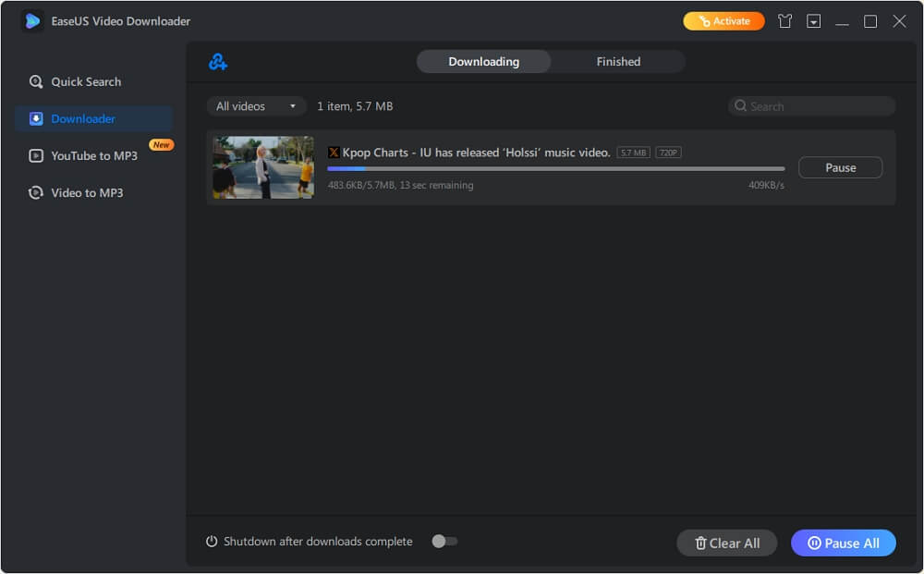Viewport: 924px width, 574px height.
Task: Switch to the Downloading tab
Action: pos(484,61)
